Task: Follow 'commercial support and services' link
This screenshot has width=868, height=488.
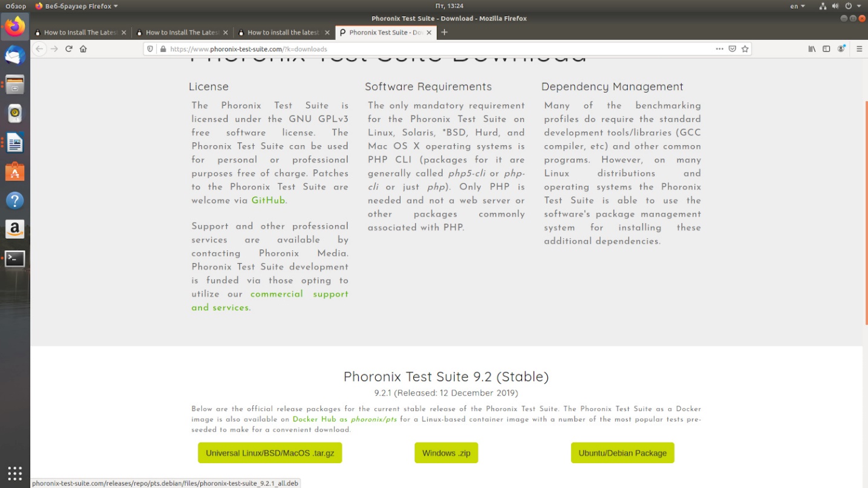Action: (270, 301)
